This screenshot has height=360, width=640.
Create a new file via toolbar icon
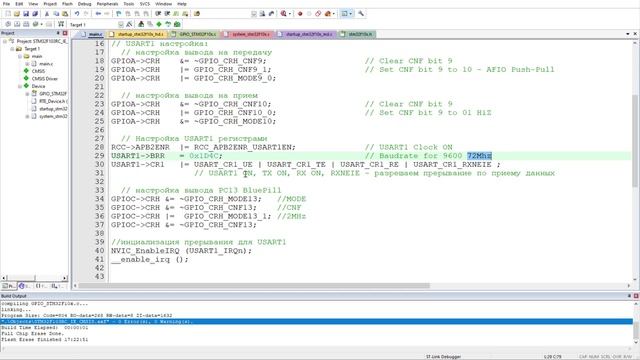[8, 14]
